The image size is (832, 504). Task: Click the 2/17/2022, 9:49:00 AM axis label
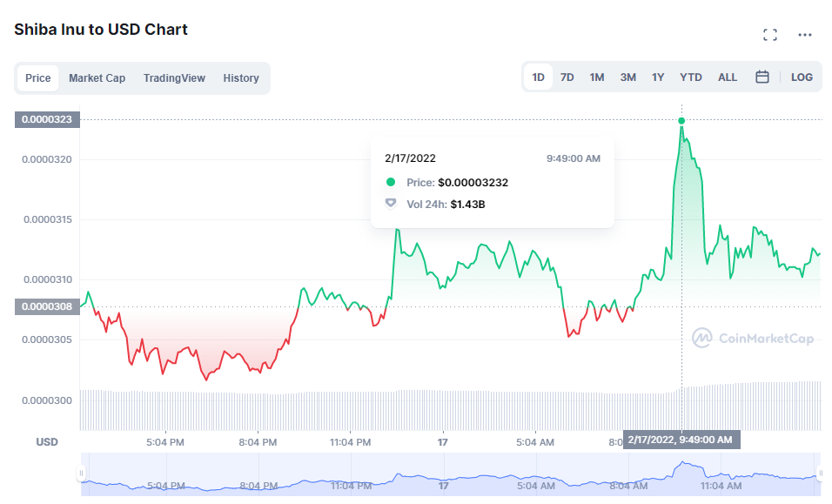[681, 440]
